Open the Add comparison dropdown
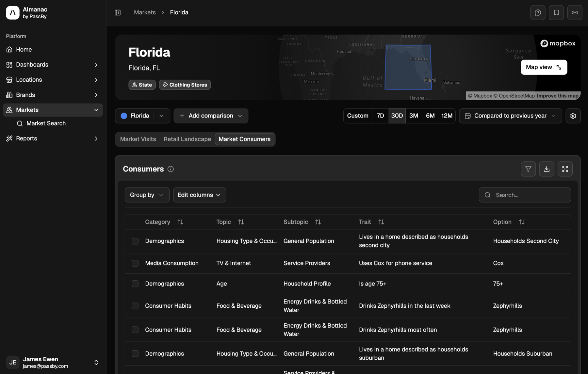The width and height of the screenshot is (588, 374). tap(211, 116)
